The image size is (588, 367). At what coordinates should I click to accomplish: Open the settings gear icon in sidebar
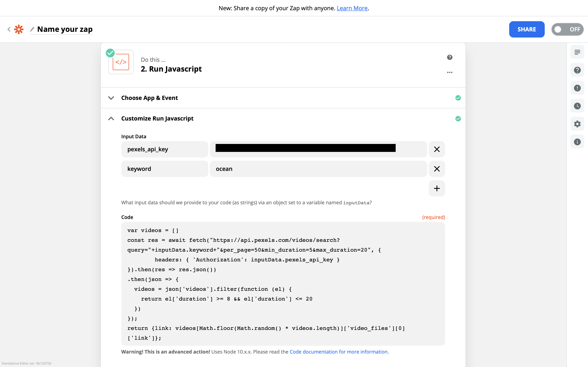[577, 124]
